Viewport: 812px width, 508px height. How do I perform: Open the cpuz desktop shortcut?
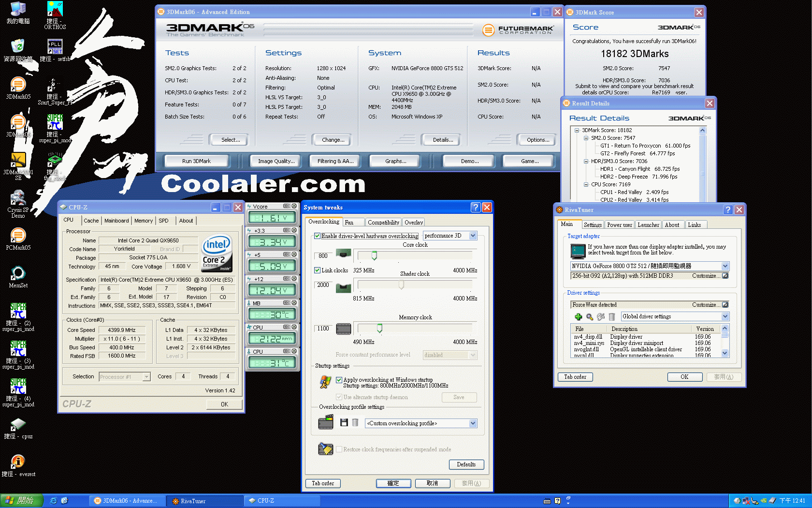(18, 428)
